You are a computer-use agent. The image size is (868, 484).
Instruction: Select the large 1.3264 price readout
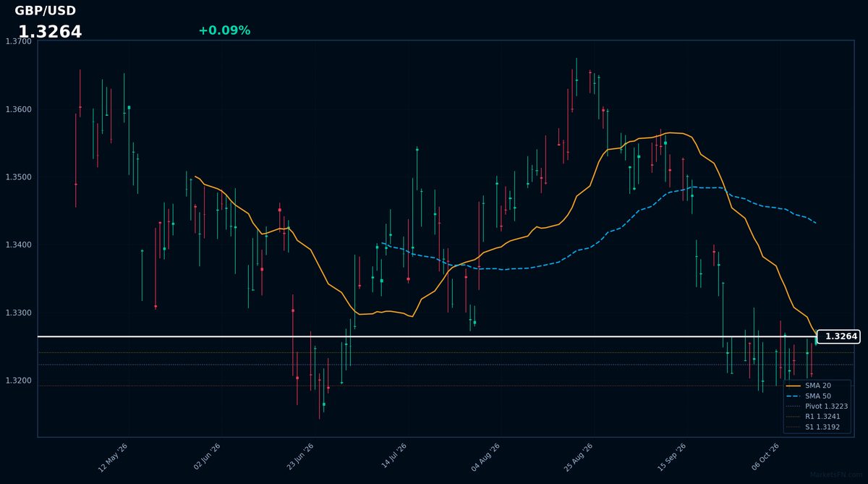click(x=50, y=32)
